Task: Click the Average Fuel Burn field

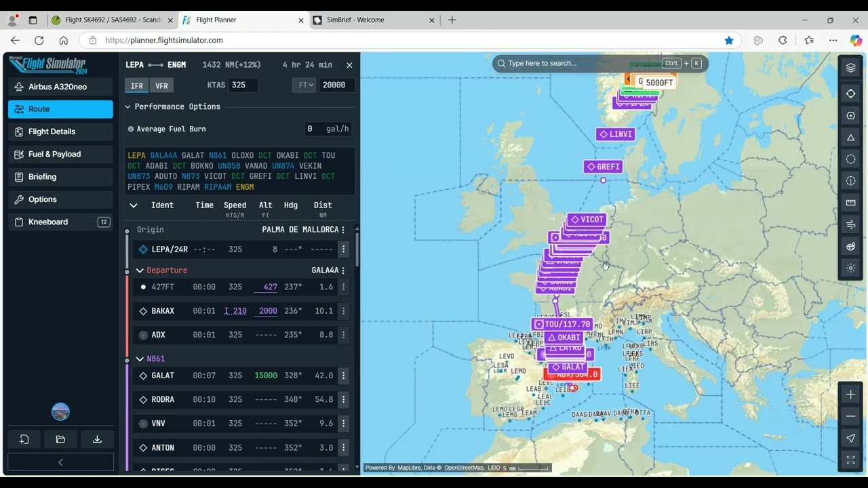Action: [329, 129]
